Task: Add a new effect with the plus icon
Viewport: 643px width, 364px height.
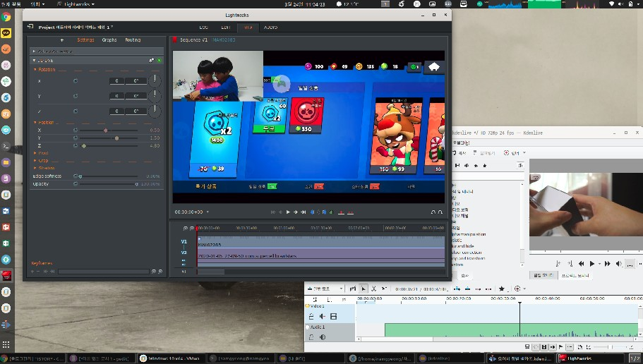Action: pos(62,40)
